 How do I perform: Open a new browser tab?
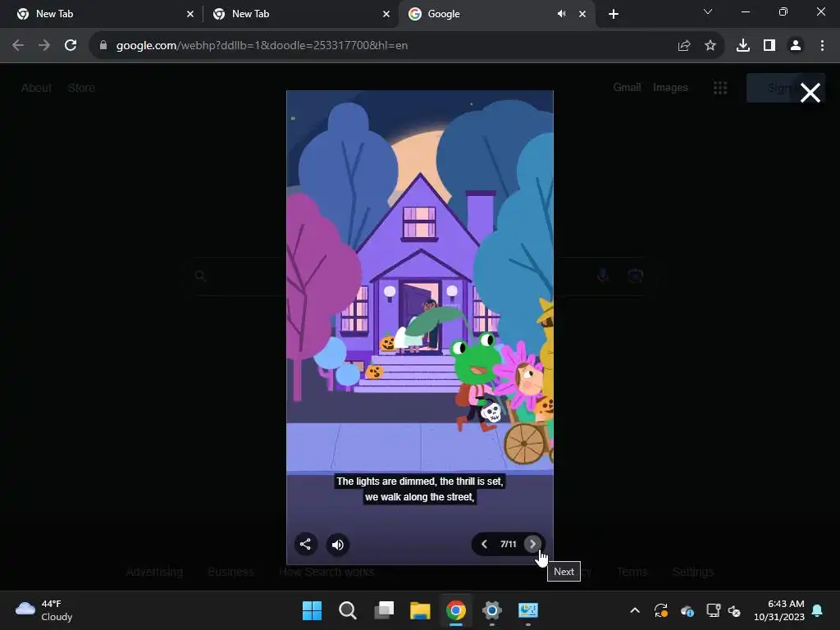pos(614,14)
